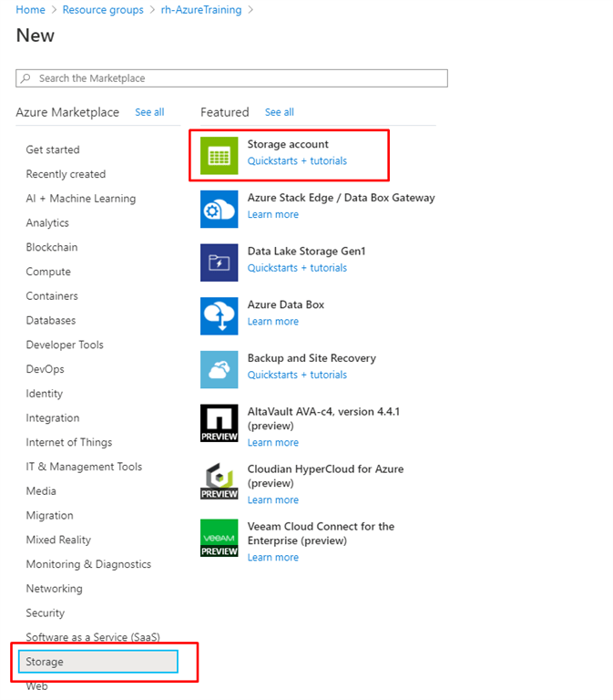Open Backup and Site Recovery Quickstarts + tutorials
This screenshot has height=700, width=613.
[297, 375]
